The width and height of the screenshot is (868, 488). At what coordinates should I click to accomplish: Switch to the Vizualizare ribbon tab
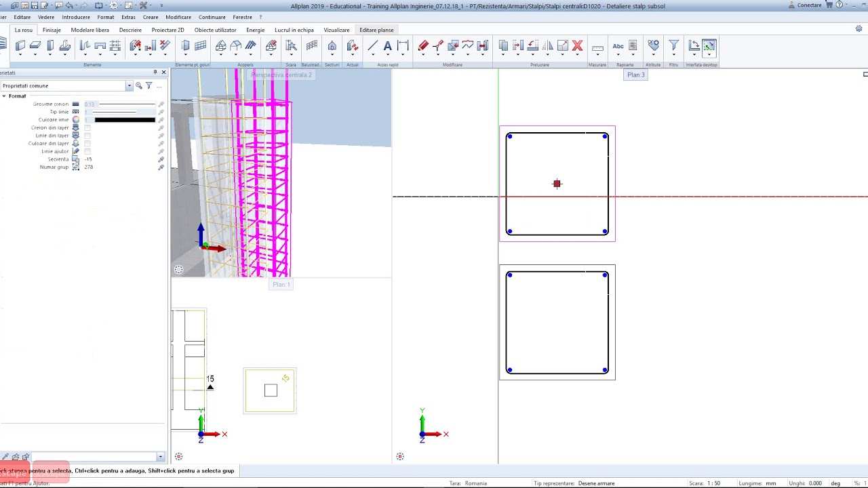coord(336,30)
